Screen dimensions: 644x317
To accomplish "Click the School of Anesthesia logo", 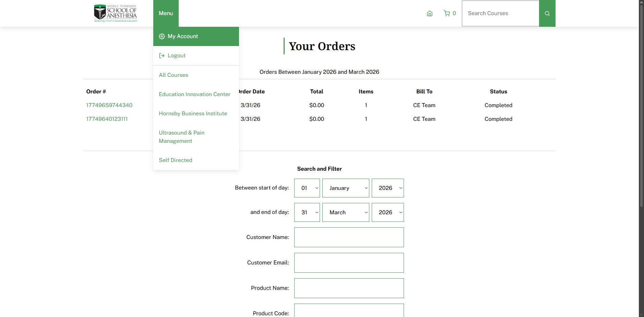I will pyautogui.click(x=116, y=13).
